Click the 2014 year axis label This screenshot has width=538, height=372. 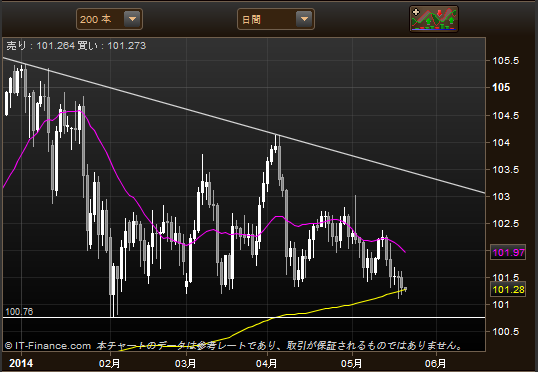(x=21, y=363)
